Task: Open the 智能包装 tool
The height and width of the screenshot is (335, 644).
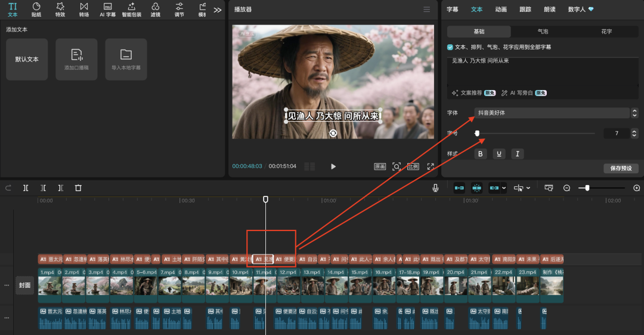Action: pos(131,10)
